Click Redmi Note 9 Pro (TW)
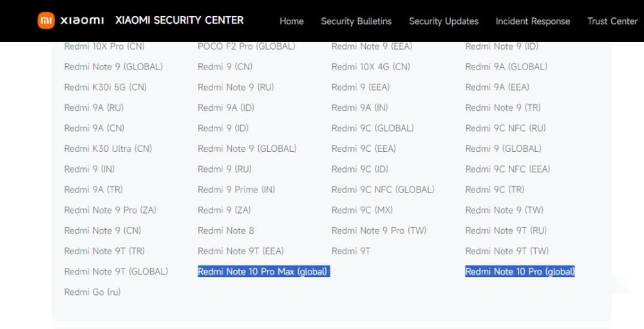 [379, 230]
